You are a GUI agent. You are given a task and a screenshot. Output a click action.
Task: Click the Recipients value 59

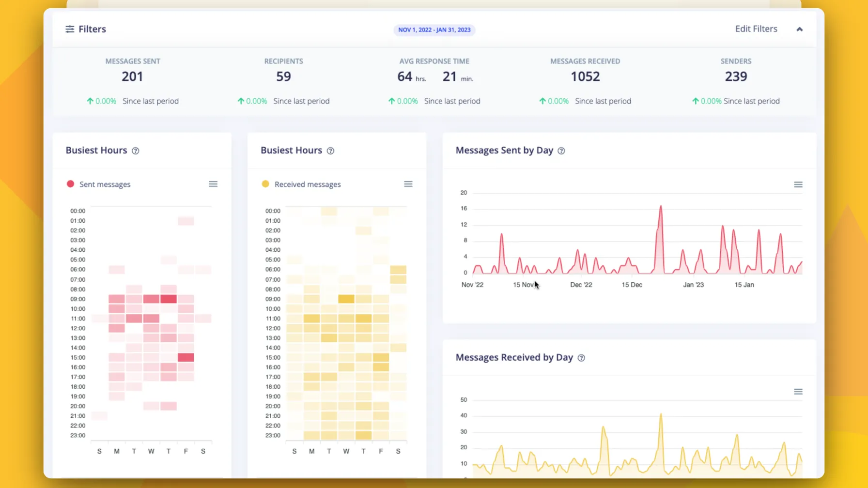(283, 76)
